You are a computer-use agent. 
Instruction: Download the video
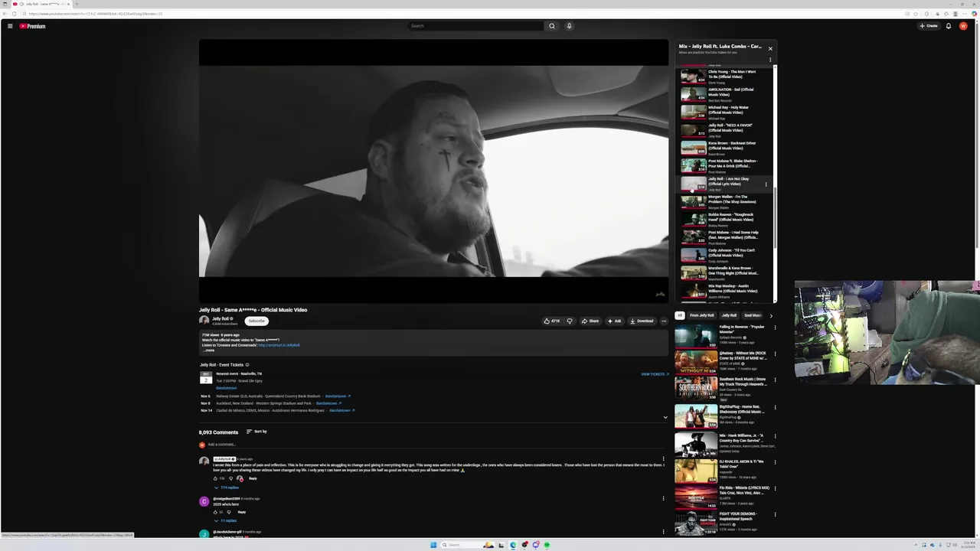642,321
